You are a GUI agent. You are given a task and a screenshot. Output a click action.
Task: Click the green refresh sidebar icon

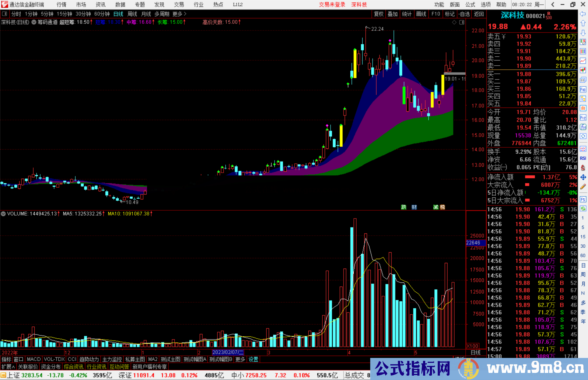point(583,209)
